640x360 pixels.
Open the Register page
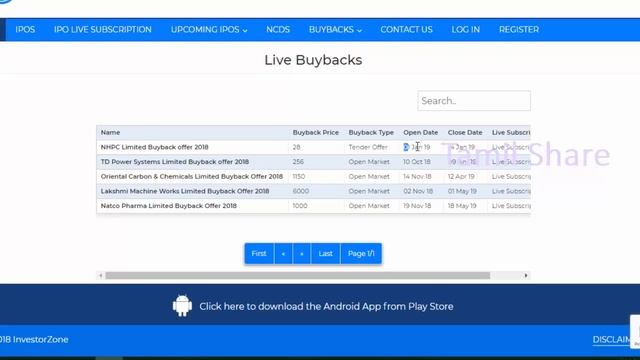[x=518, y=30]
